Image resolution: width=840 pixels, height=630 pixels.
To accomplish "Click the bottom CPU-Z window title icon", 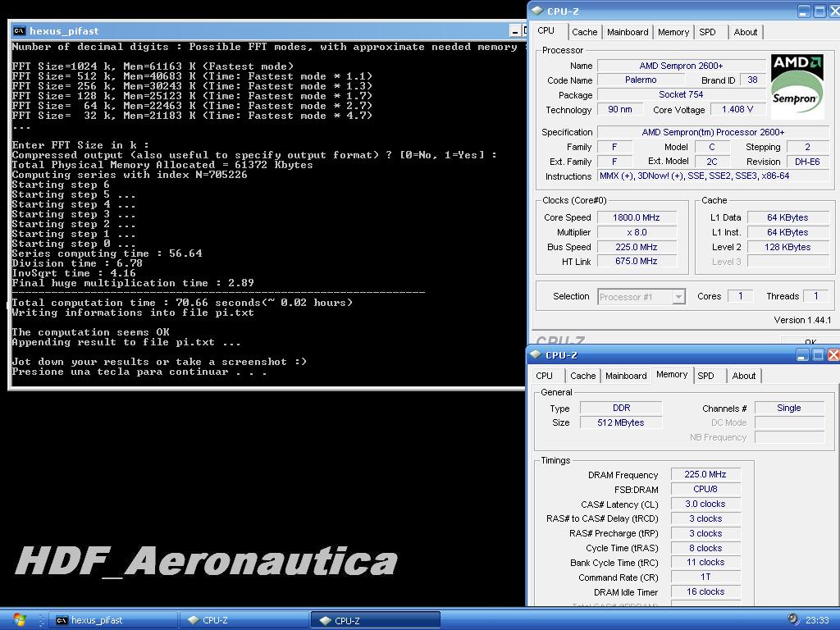I will [536, 354].
